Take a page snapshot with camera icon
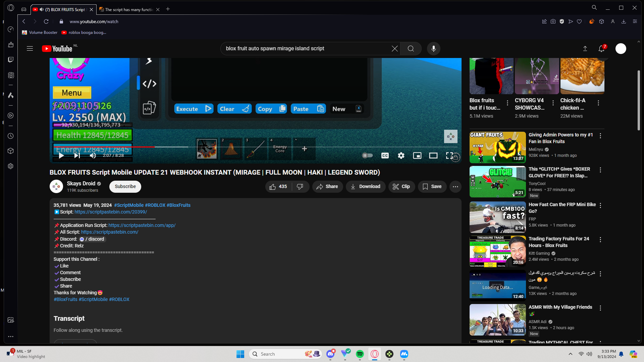Screen dimensions: 644x362 coord(553,21)
